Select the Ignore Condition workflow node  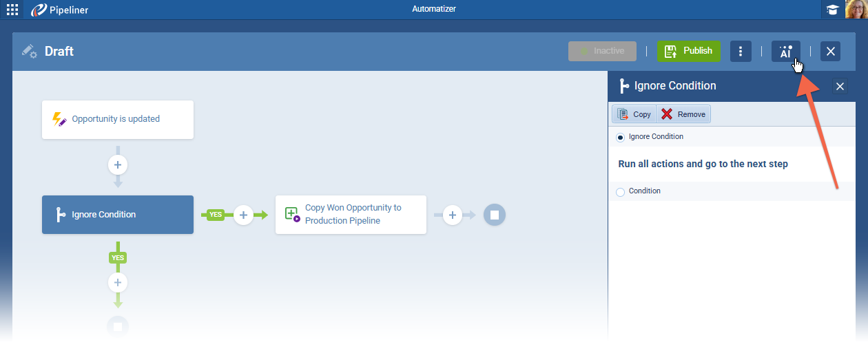(118, 215)
